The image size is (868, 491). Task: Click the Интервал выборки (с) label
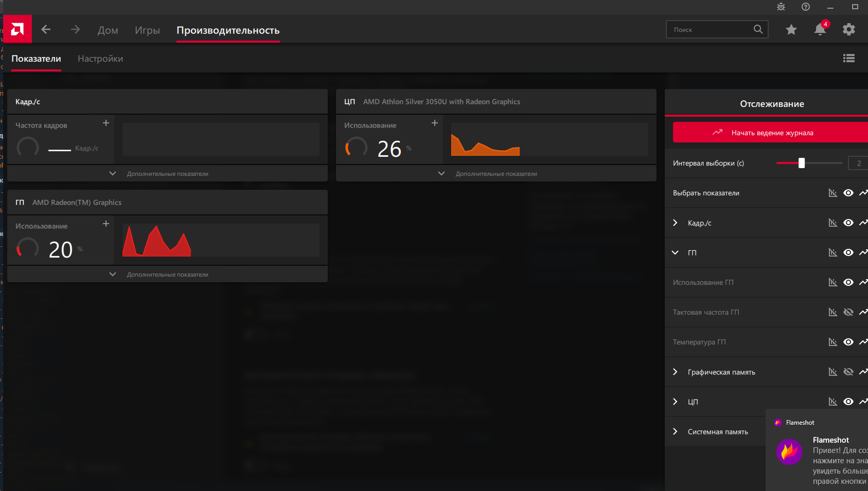coord(708,163)
